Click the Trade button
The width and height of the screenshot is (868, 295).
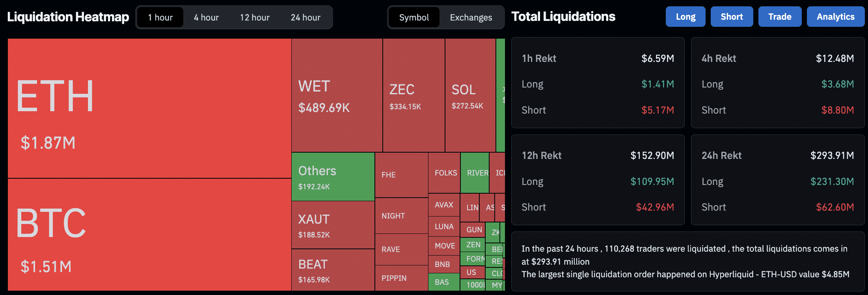[x=780, y=17]
